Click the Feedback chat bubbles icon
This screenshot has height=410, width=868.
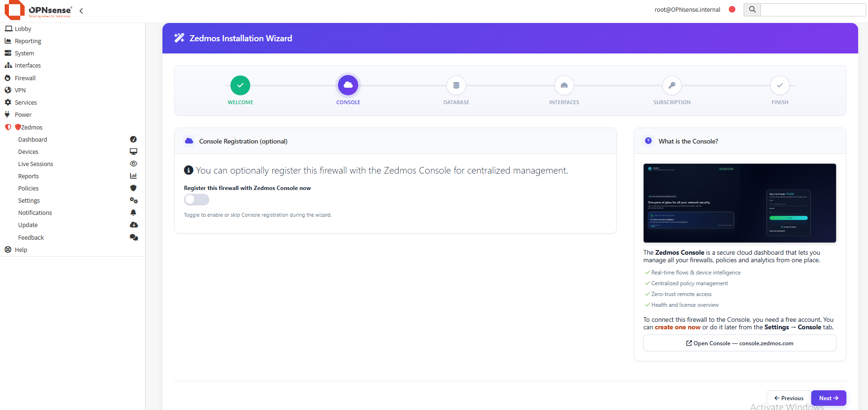tap(134, 237)
